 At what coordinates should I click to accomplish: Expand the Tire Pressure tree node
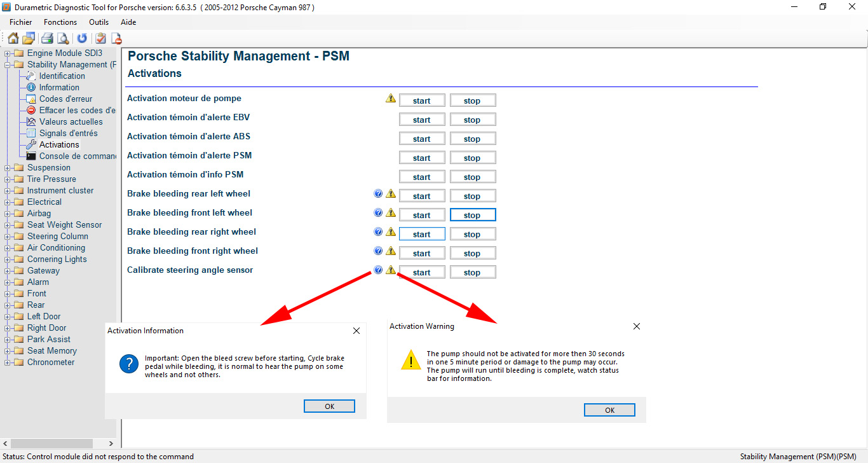[7, 179]
